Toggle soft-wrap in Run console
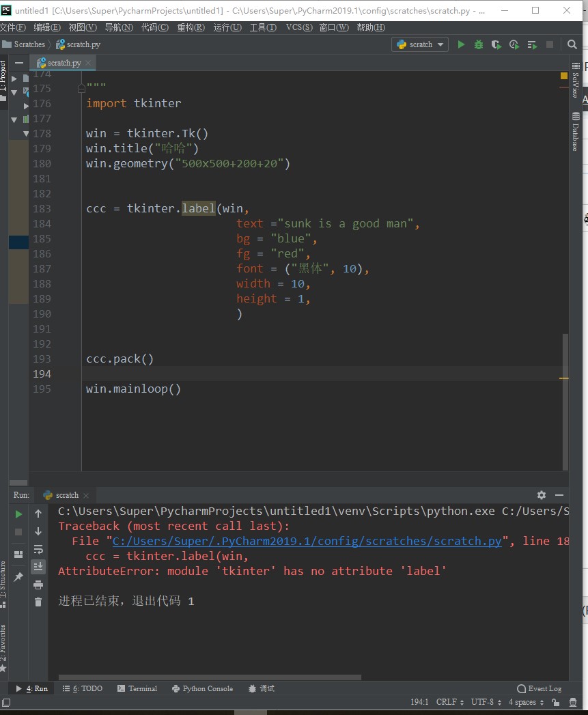 (38, 549)
